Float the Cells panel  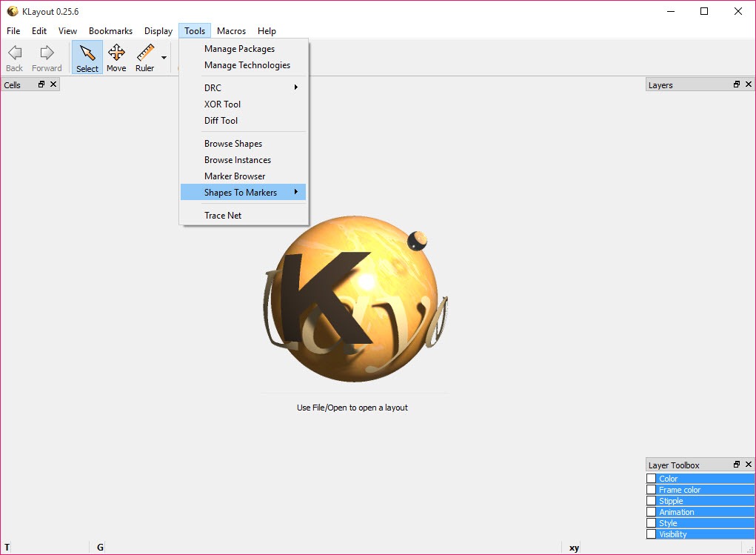click(41, 84)
